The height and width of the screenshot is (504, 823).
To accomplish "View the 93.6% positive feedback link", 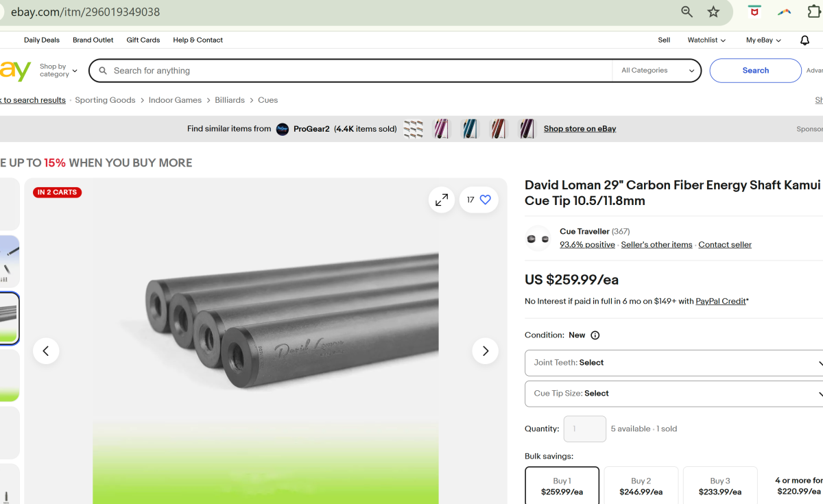I will click(587, 245).
